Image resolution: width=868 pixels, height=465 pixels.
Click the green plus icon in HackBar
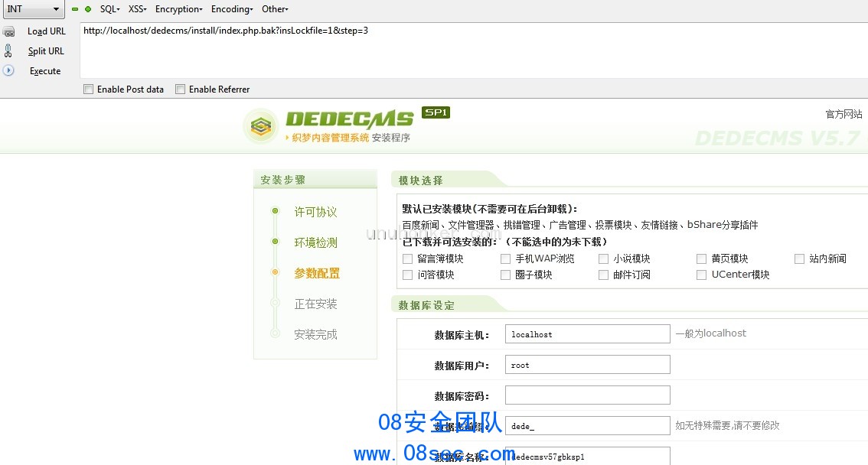(x=88, y=9)
